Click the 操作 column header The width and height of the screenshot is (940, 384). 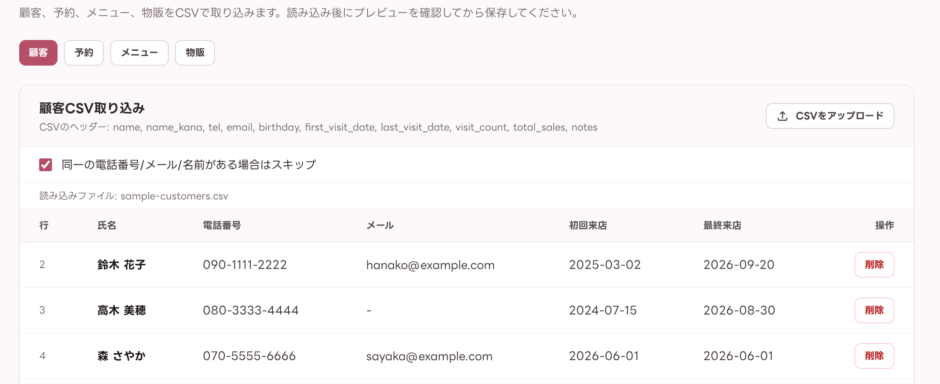click(884, 226)
